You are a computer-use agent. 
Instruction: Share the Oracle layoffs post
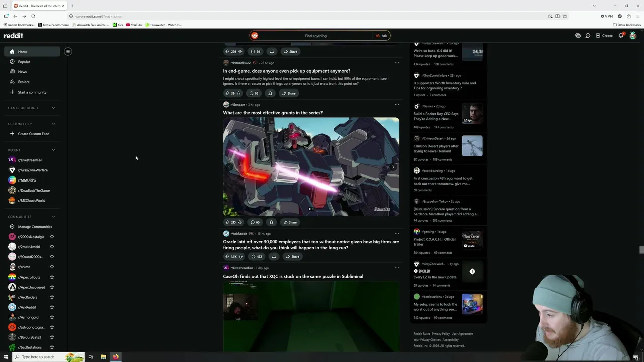292,257
